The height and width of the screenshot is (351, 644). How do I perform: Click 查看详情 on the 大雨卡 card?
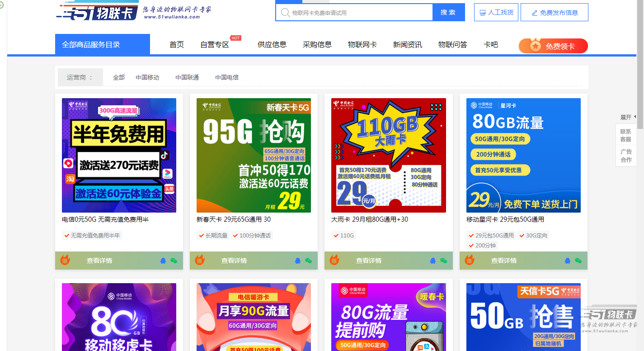(369, 261)
